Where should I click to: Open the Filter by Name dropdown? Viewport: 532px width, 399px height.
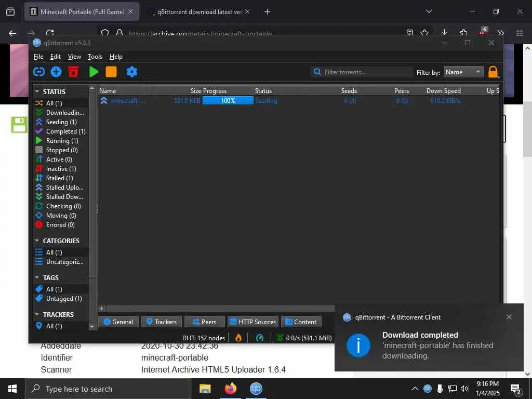(463, 72)
